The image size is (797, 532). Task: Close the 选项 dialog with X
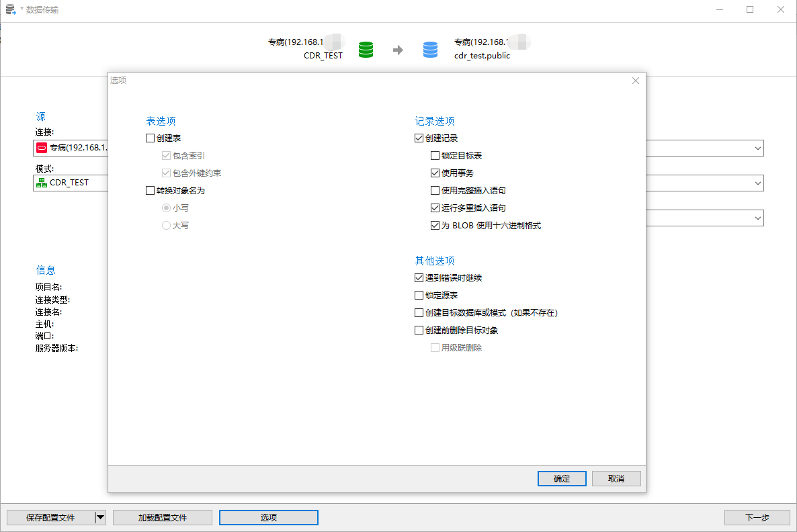[x=635, y=81]
